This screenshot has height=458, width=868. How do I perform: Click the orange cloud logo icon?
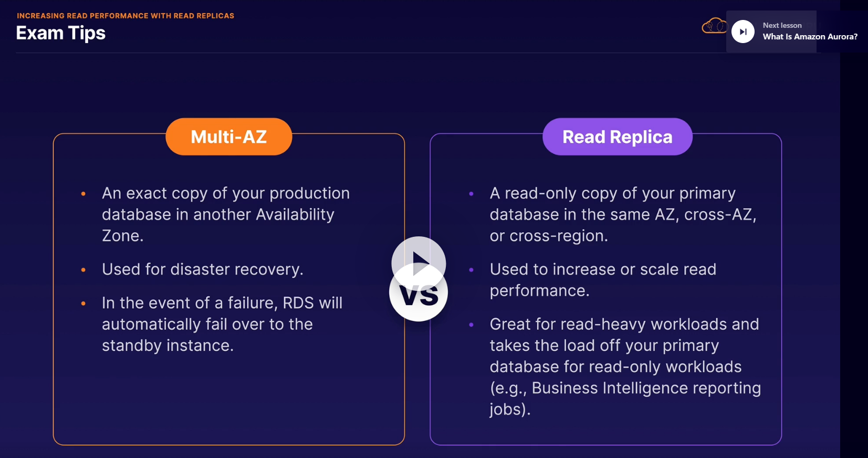(x=714, y=26)
